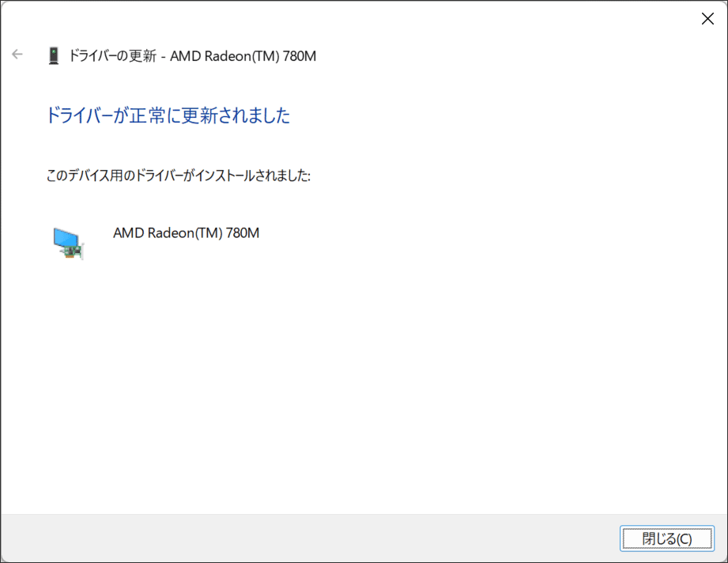The image size is (728, 563).
Task: Click the heading ドライバーが正常に更新されました
Action: (x=168, y=115)
